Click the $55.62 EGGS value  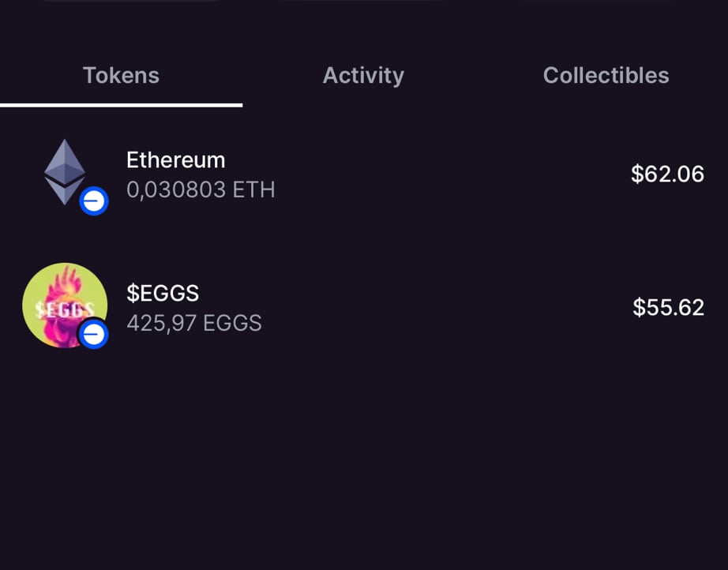tap(668, 307)
